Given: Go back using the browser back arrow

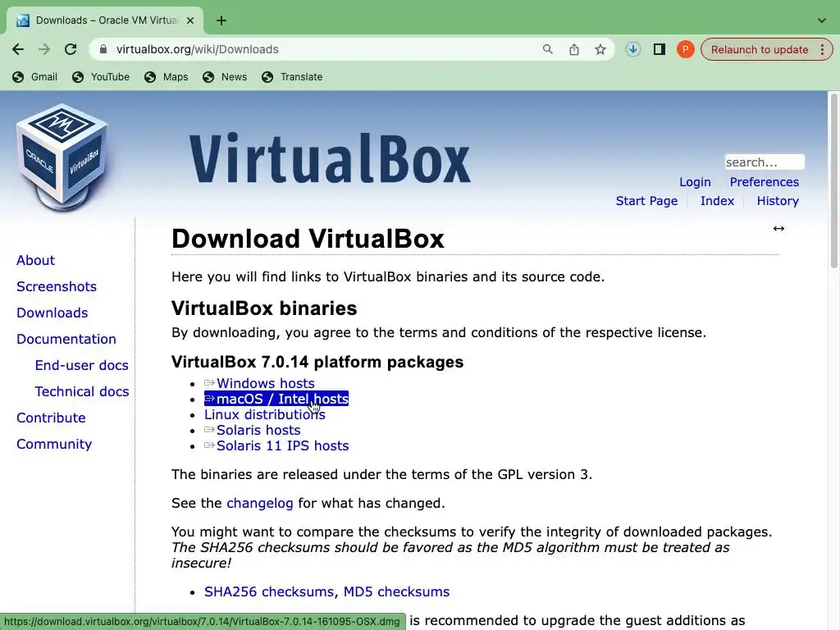Looking at the screenshot, I should point(18,49).
